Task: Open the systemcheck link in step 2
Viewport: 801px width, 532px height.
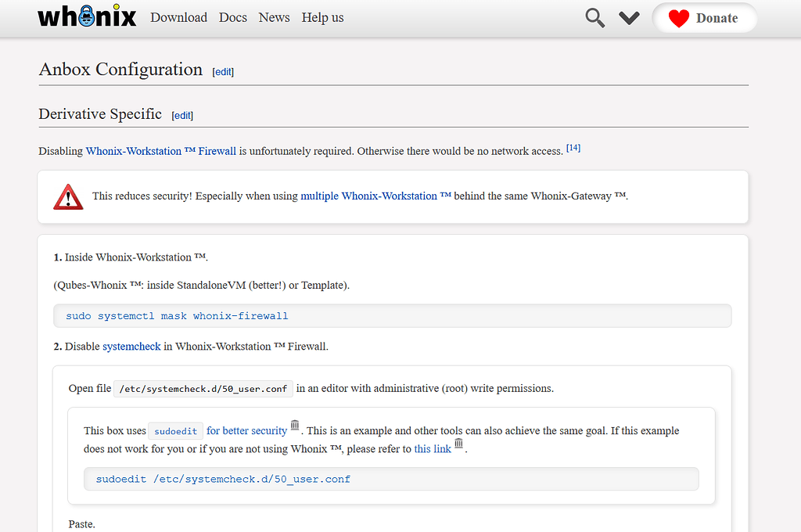Action: pos(131,346)
